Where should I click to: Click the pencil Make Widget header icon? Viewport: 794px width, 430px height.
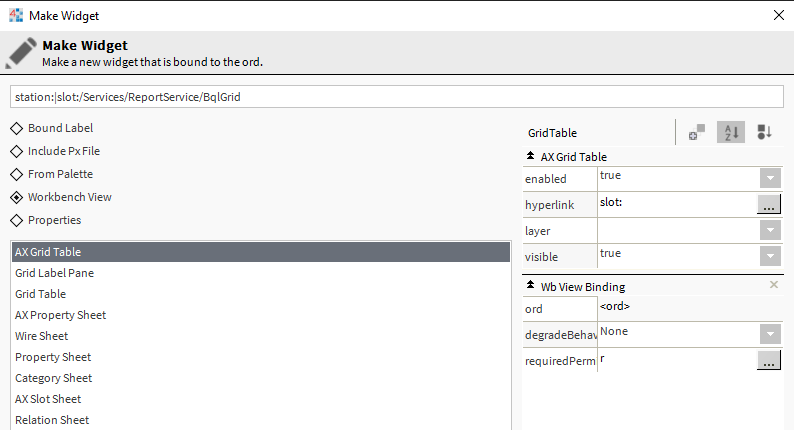[x=21, y=51]
